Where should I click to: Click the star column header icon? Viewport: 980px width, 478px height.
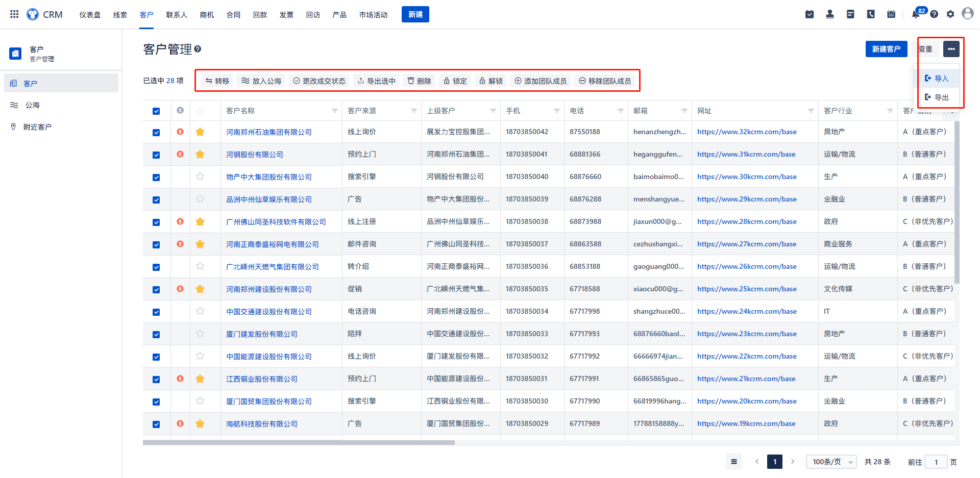200,111
